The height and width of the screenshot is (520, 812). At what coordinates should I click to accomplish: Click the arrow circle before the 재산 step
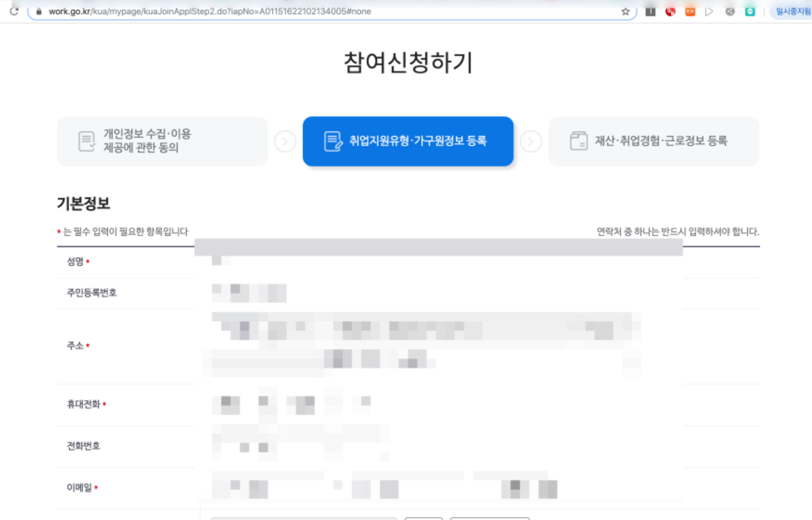click(531, 142)
